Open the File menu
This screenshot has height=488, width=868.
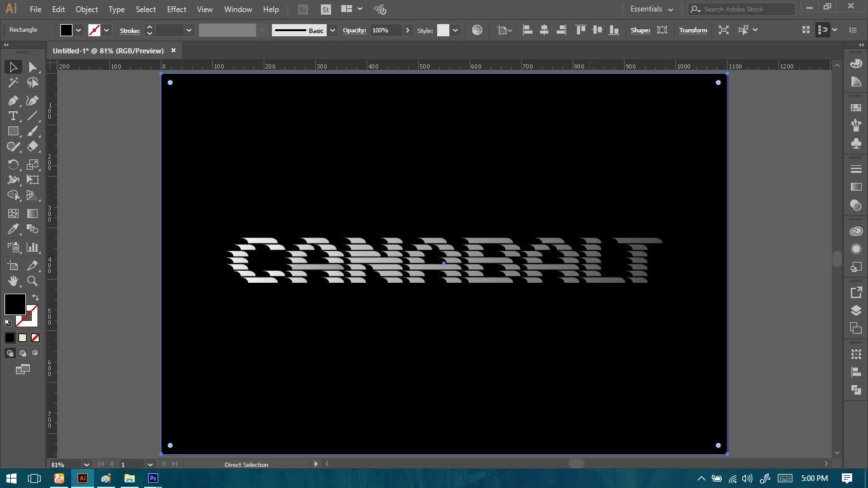click(x=36, y=10)
